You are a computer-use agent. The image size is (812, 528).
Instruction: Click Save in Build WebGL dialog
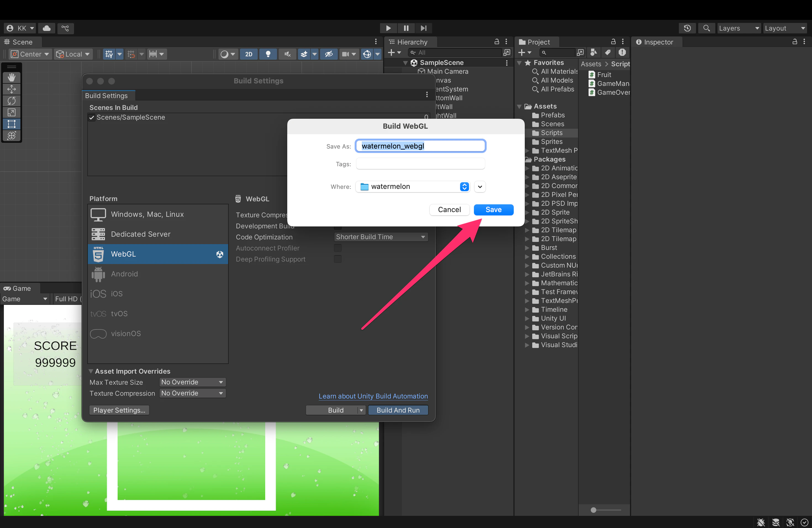coord(493,209)
